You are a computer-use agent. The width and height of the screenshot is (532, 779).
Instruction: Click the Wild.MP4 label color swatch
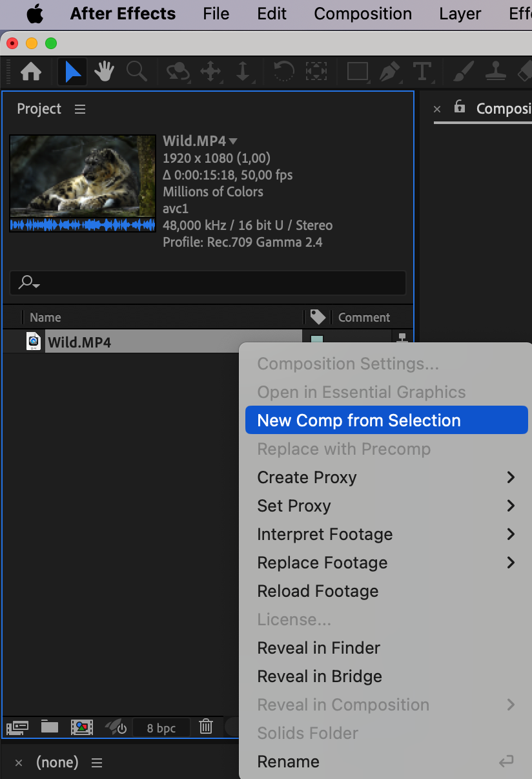point(316,340)
